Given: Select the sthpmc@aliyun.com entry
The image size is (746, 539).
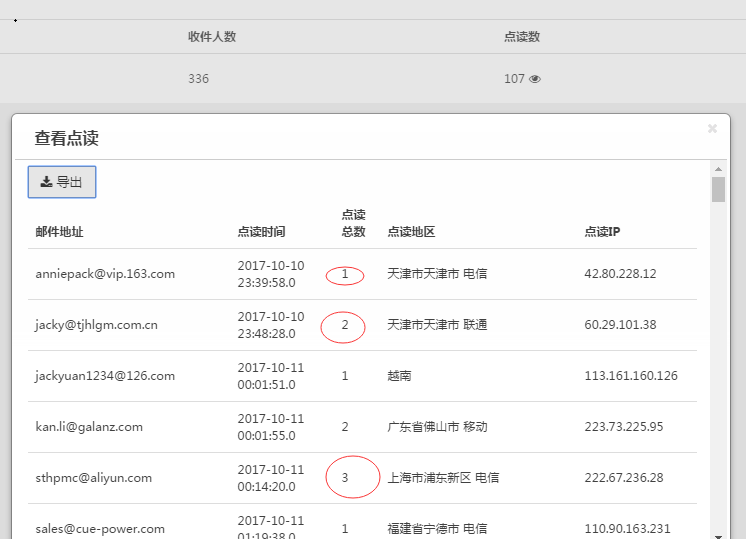Looking at the screenshot, I should [x=93, y=478].
